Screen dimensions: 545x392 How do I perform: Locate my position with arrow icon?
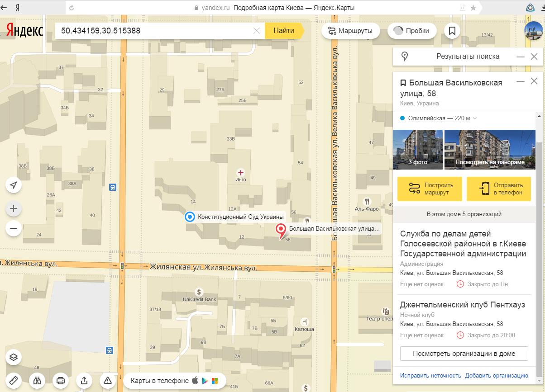coord(14,185)
